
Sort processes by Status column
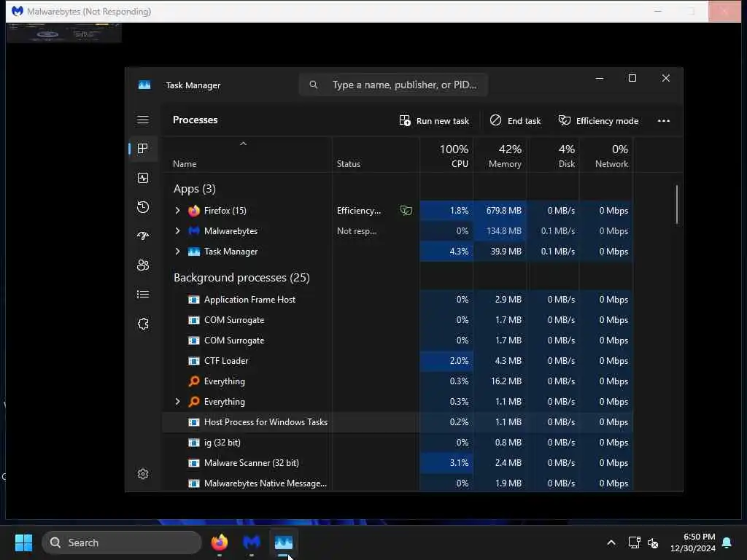[348, 164]
